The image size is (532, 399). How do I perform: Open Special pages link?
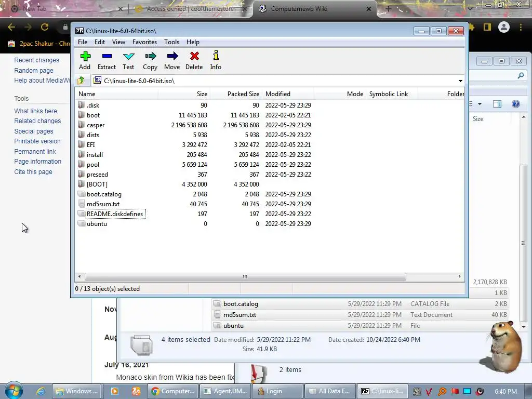click(34, 131)
